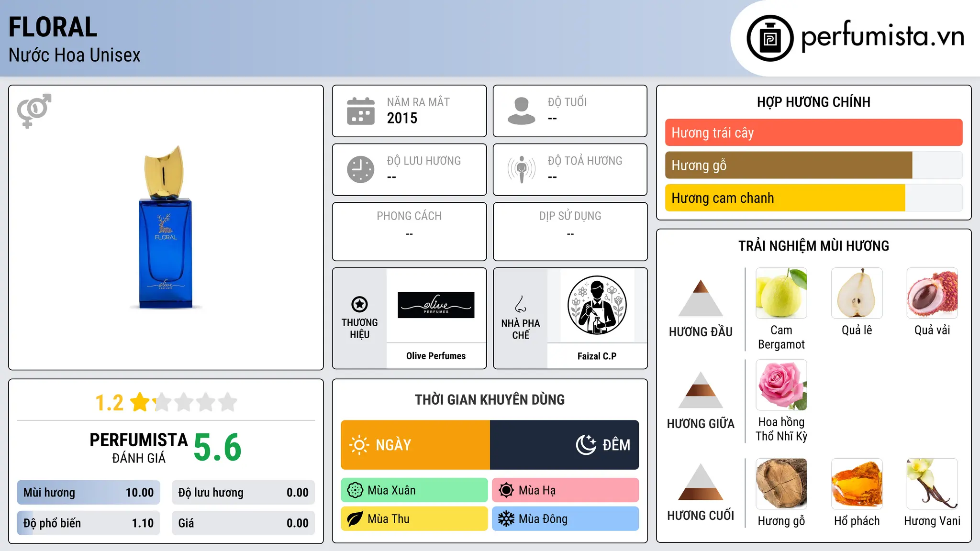Screen dimensions: 980x551
Task: Open the Hổ phách amber note image
Action: coord(857,484)
